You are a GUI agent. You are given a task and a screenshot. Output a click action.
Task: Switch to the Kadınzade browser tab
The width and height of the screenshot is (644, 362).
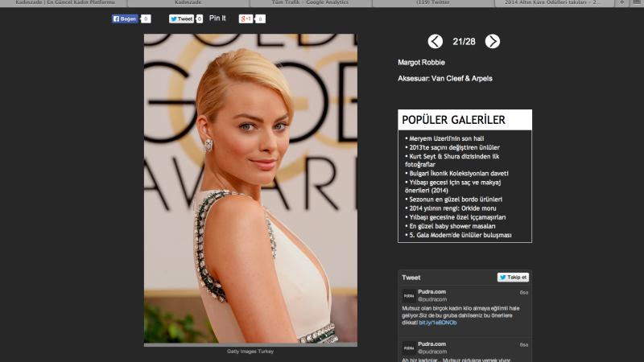pyautogui.click(x=188, y=2)
